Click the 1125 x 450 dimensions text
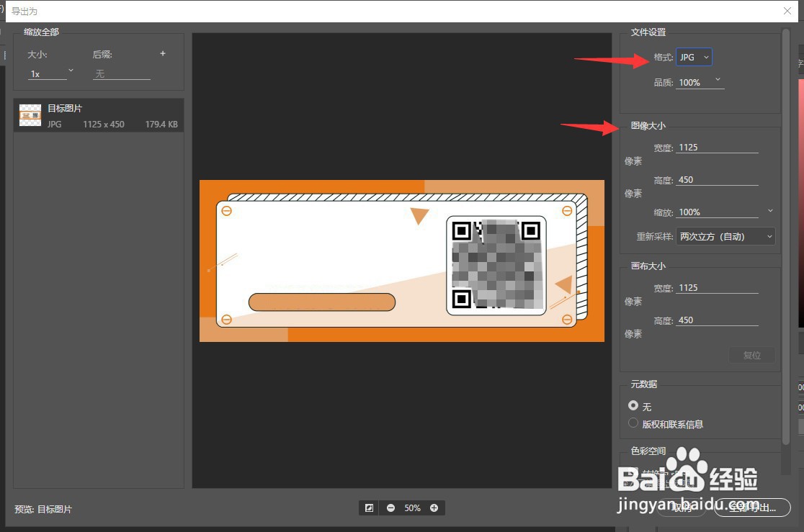The width and height of the screenshot is (804, 532). tap(104, 124)
